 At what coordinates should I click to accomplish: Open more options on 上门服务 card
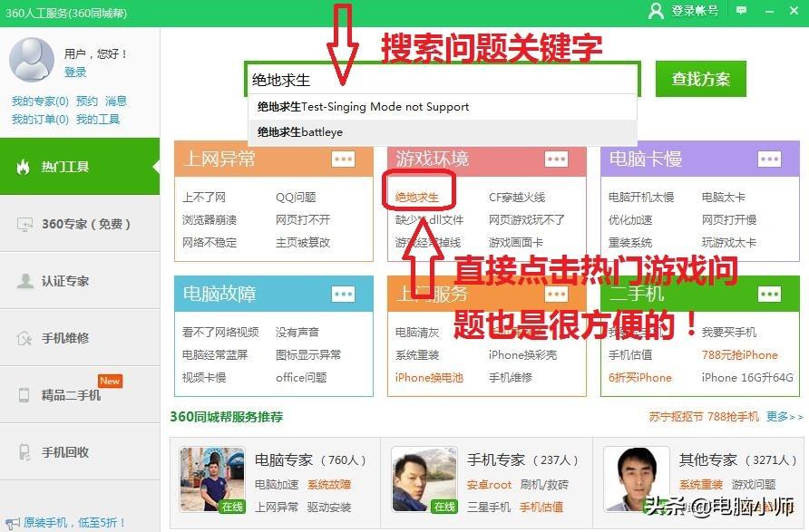point(556,295)
